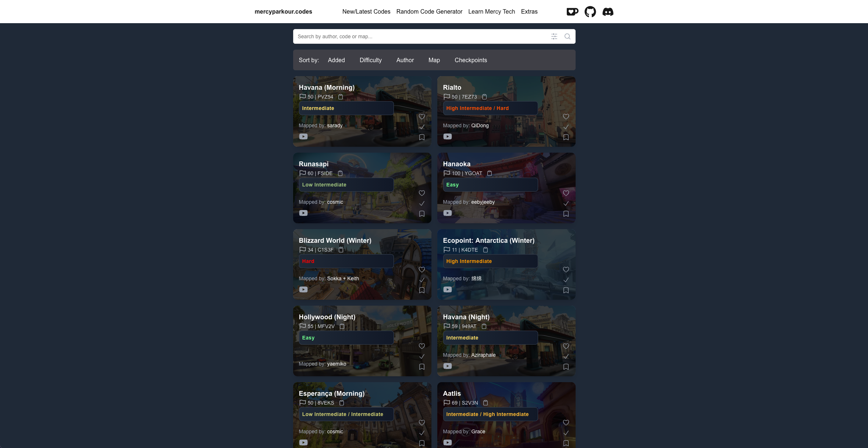Mark Runasapi map as completed

coord(421,203)
